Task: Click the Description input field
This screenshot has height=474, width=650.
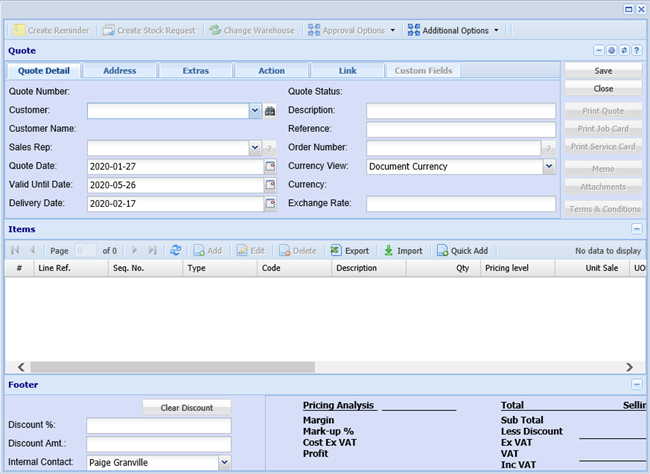Action: point(460,111)
